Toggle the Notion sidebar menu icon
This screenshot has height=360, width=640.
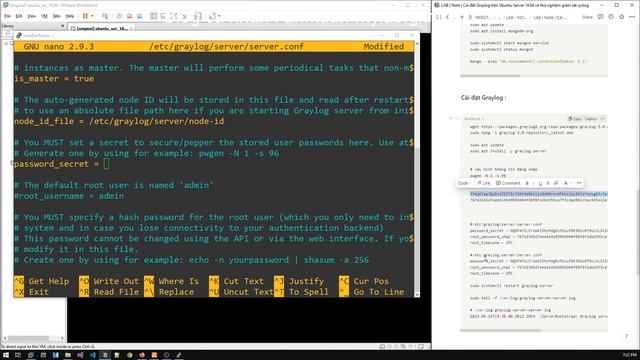[x=439, y=17]
